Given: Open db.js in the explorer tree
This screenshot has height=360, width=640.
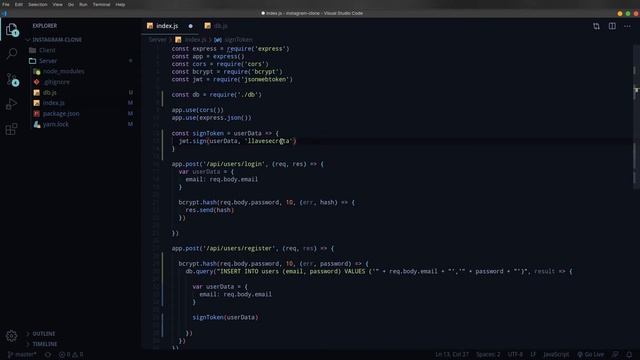Looking at the screenshot, I should point(49,93).
